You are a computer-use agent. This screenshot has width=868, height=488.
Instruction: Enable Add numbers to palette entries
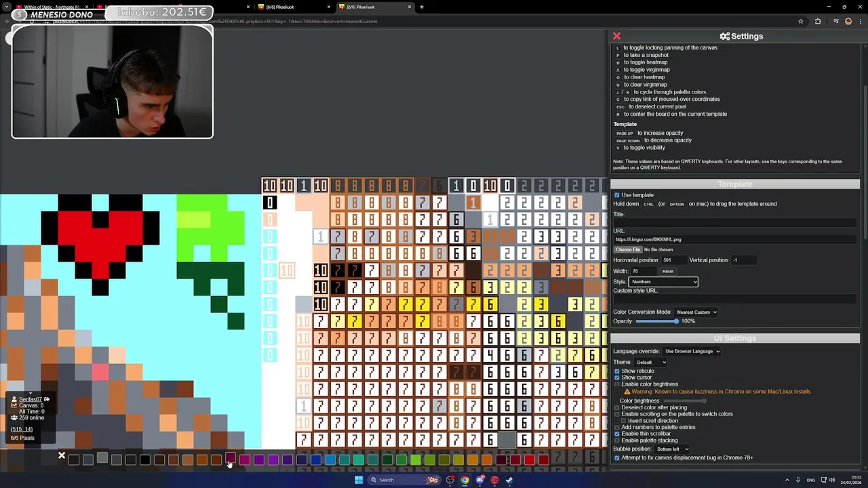(617, 427)
